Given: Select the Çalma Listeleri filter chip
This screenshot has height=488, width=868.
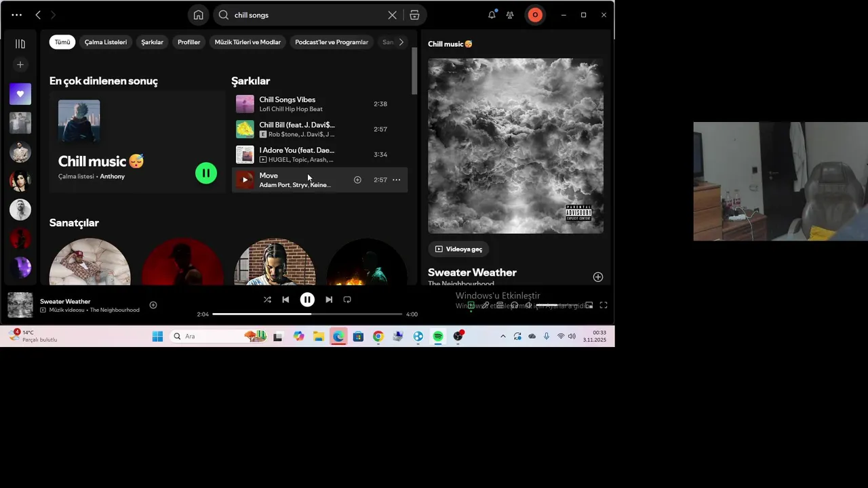Looking at the screenshot, I should [x=106, y=42].
